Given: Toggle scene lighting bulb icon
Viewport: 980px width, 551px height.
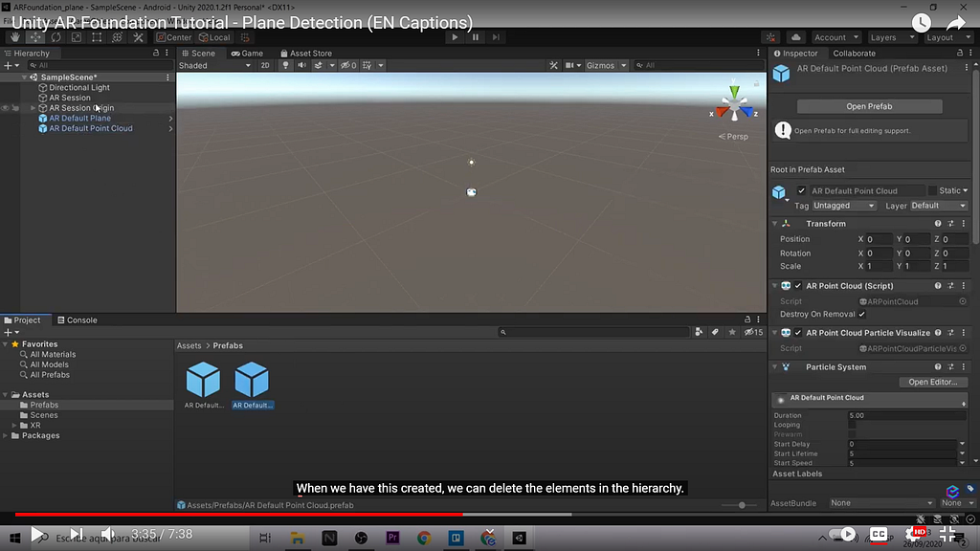Looking at the screenshot, I should (x=285, y=65).
